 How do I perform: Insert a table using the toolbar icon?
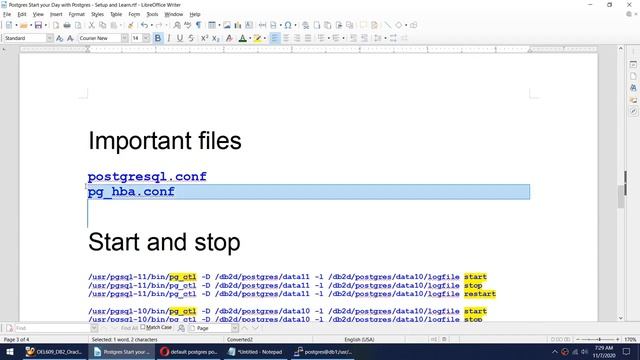tap(211, 25)
